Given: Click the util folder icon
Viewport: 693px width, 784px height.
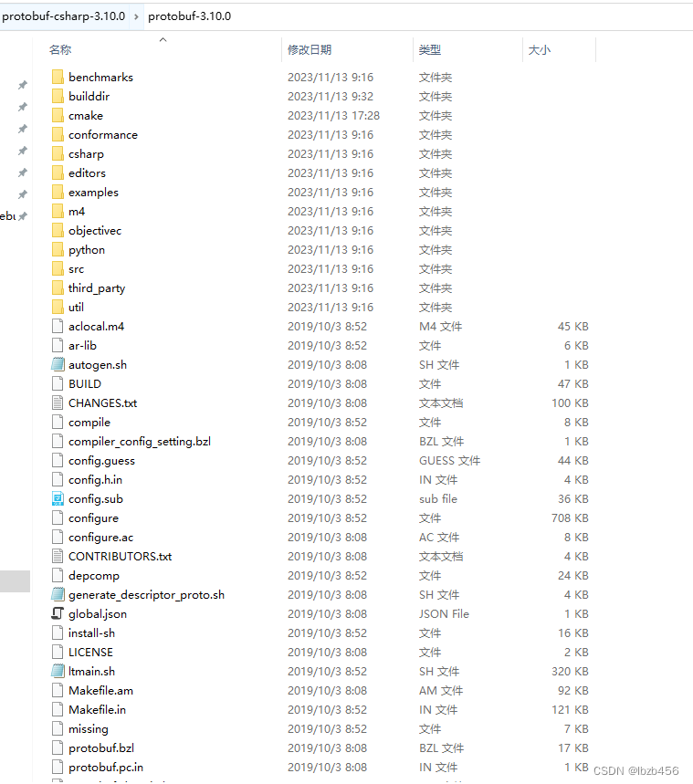Looking at the screenshot, I should click(58, 307).
